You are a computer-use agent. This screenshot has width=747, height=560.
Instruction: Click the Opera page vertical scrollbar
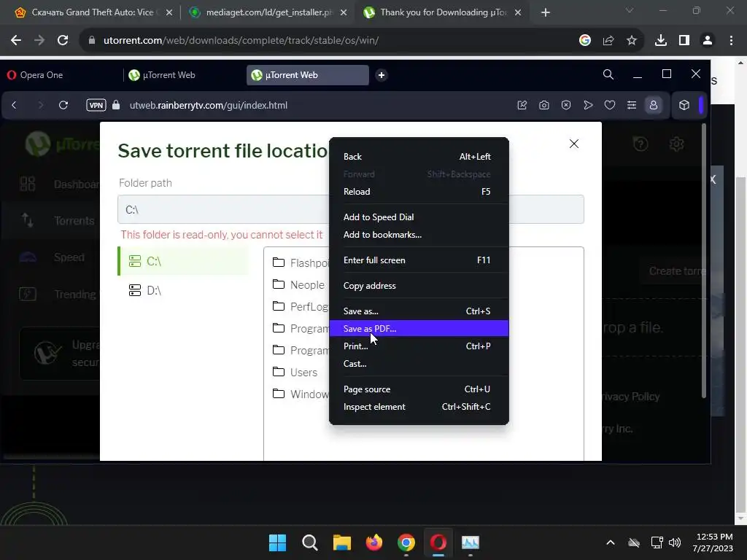(x=704, y=260)
